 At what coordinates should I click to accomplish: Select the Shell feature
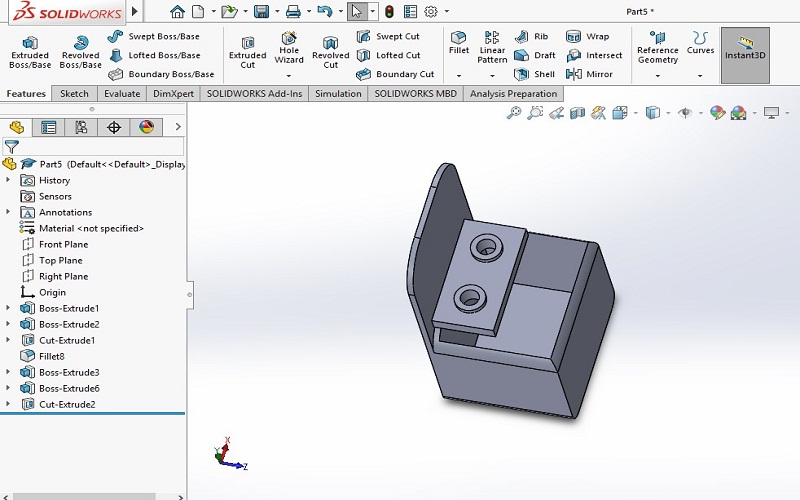[534, 74]
